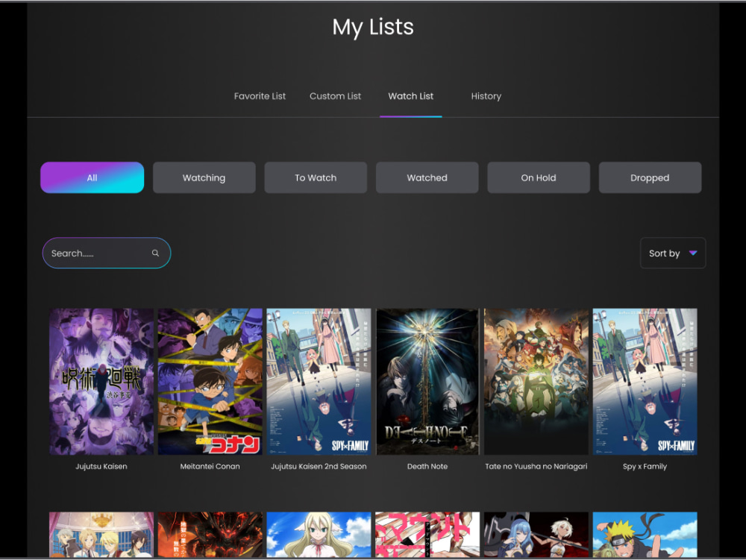Open the Death Note poster
The height and width of the screenshot is (560, 746).
tap(427, 381)
